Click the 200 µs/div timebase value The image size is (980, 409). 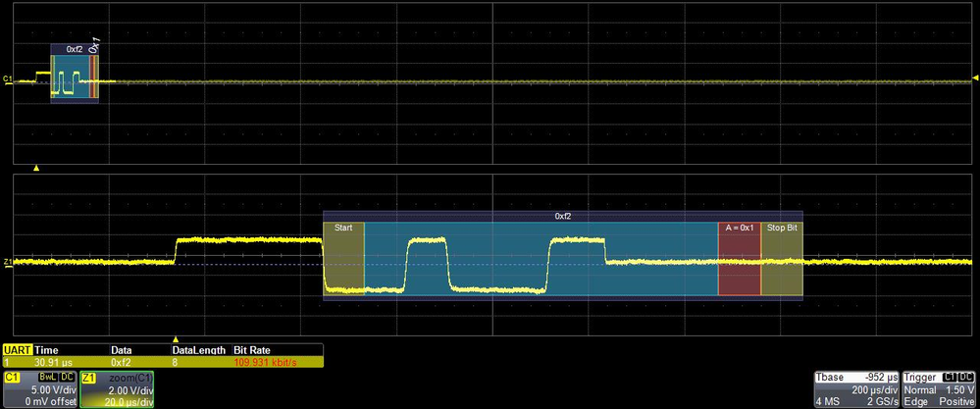click(x=874, y=389)
